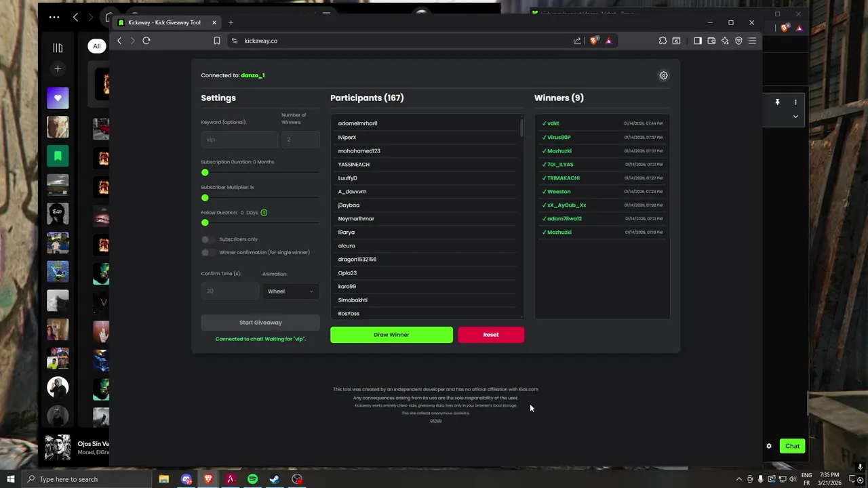Open the Kickaway settings gear
Image resolution: width=868 pixels, height=488 pixels.
(x=663, y=75)
